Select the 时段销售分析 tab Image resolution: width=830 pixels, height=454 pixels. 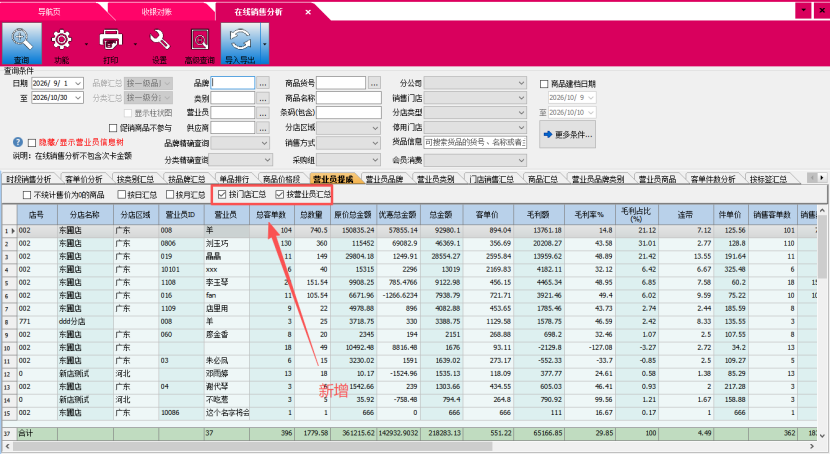[29, 179]
